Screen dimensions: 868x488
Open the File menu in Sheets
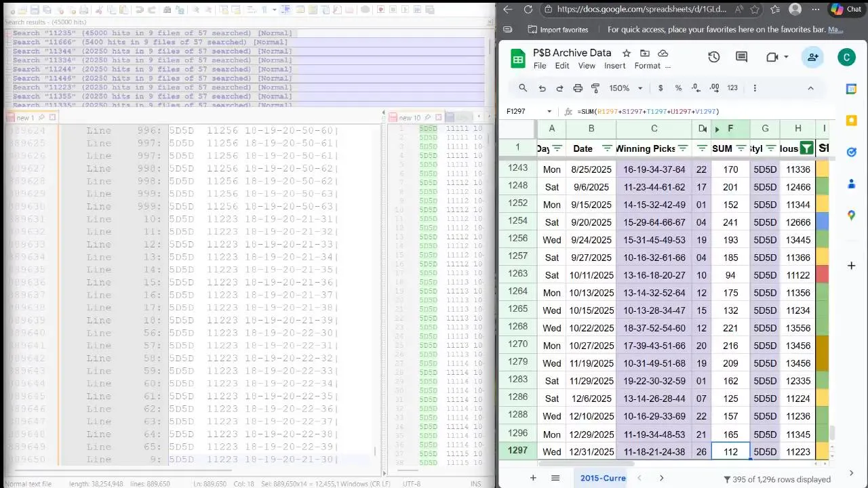pyautogui.click(x=540, y=66)
